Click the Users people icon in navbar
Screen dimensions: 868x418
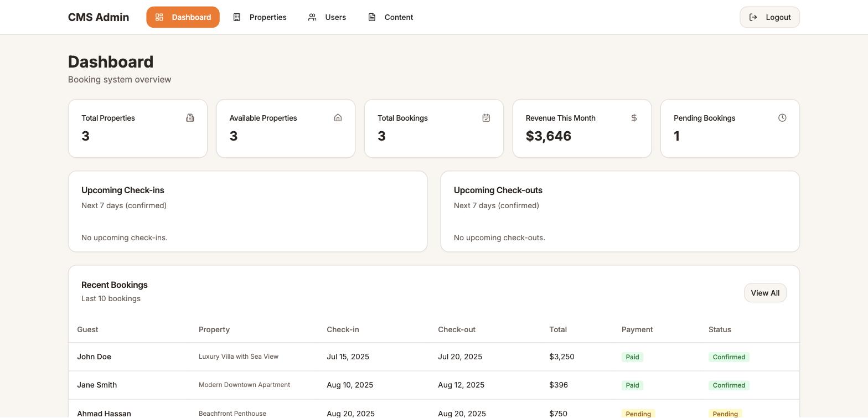click(x=312, y=17)
